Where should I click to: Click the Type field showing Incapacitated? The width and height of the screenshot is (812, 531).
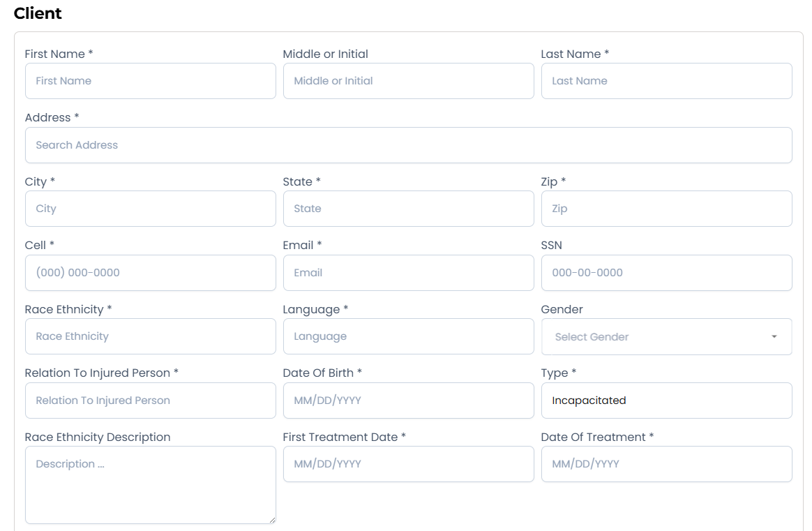tap(666, 401)
